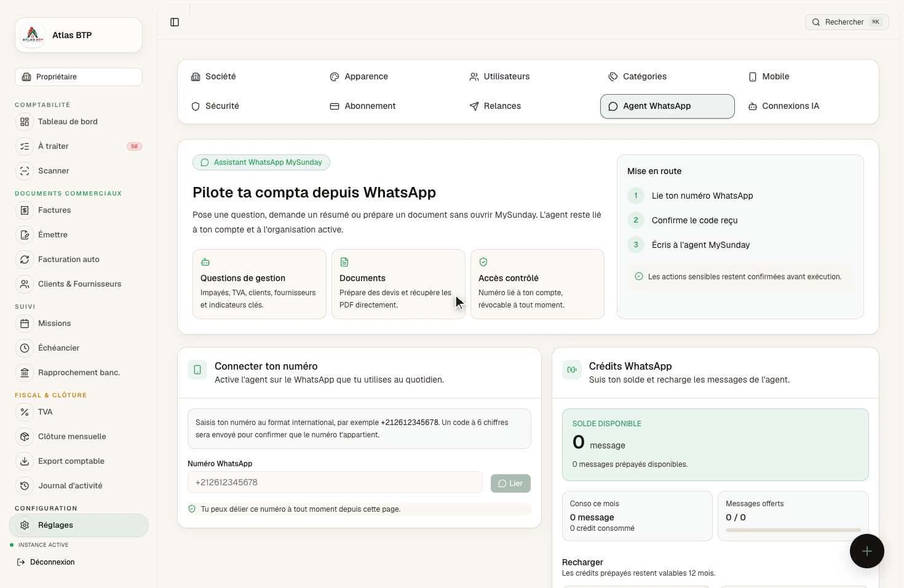Click the Journal d'activité history icon
The width and height of the screenshot is (904, 588).
tap(25, 486)
